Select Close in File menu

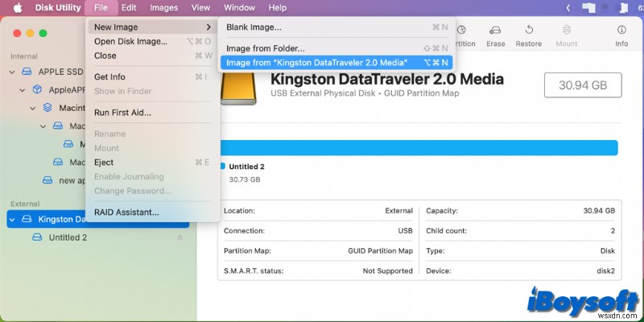(x=152, y=56)
